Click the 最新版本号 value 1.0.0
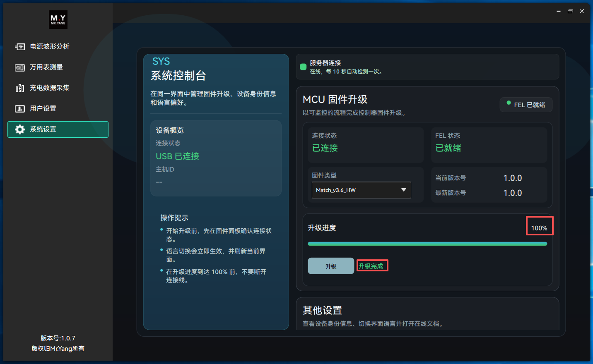The width and height of the screenshot is (593, 364). (513, 193)
